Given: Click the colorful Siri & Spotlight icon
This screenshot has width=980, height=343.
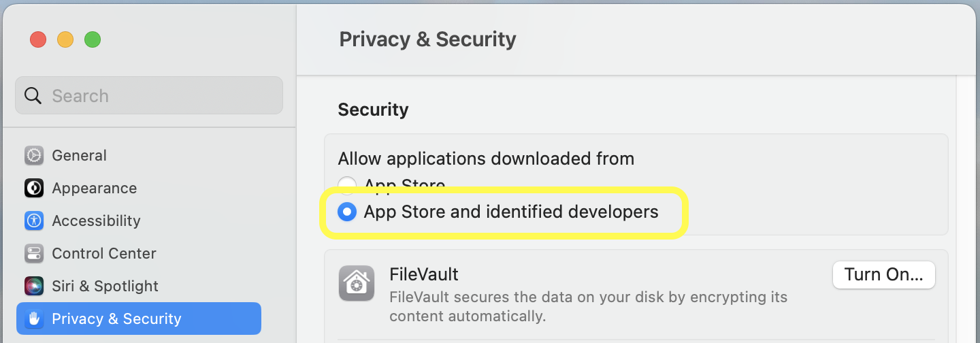Looking at the screenshot, I should [34, 287].
